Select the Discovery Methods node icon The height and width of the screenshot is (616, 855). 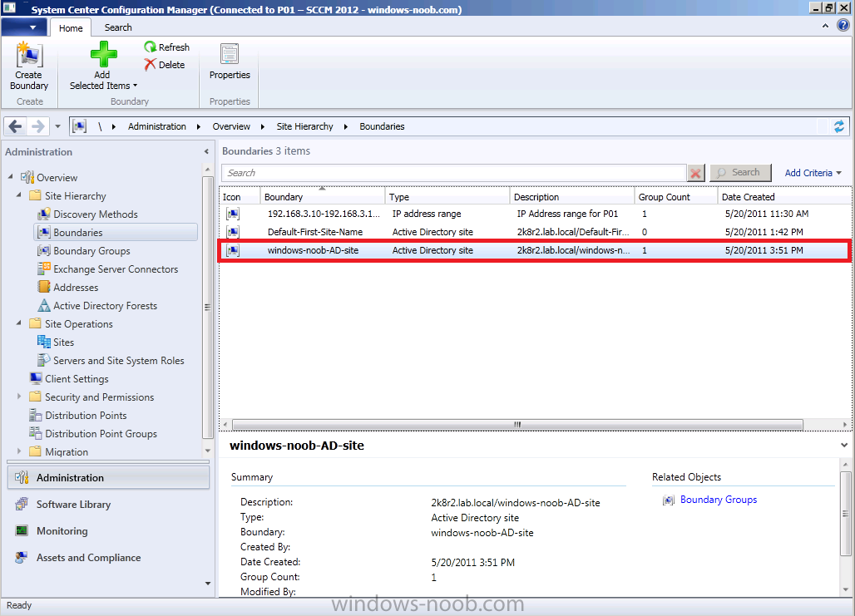coord(43,214)
